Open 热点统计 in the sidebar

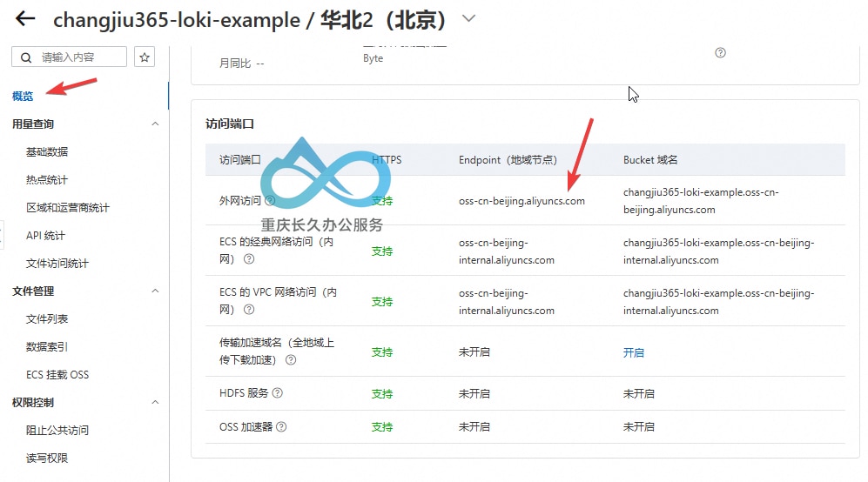pos(47,180)
